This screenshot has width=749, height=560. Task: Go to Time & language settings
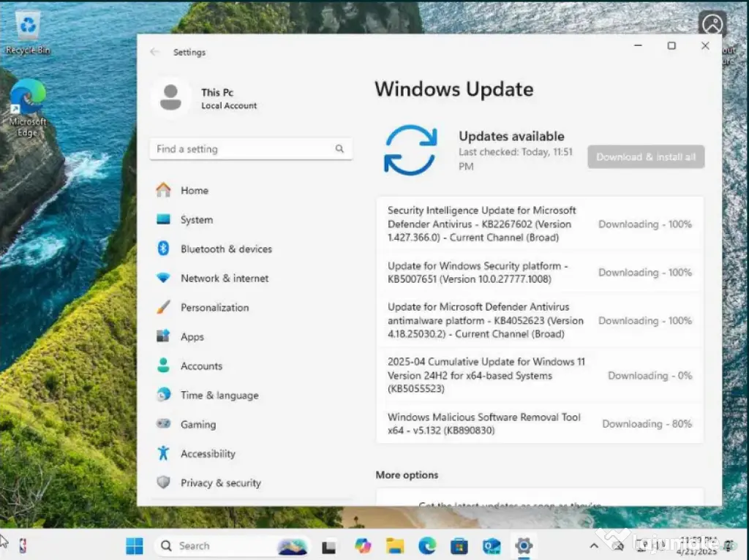(219, 396)
